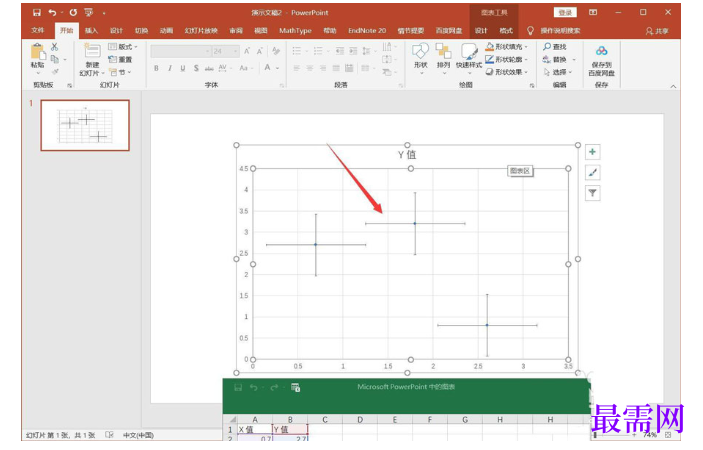Toggle Strikethrough formatting

pos(209,68)
